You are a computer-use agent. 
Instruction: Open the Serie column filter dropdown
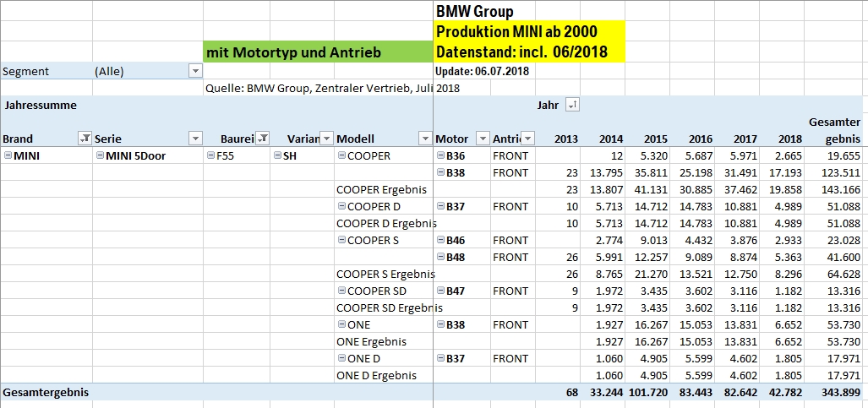(195, 139)
